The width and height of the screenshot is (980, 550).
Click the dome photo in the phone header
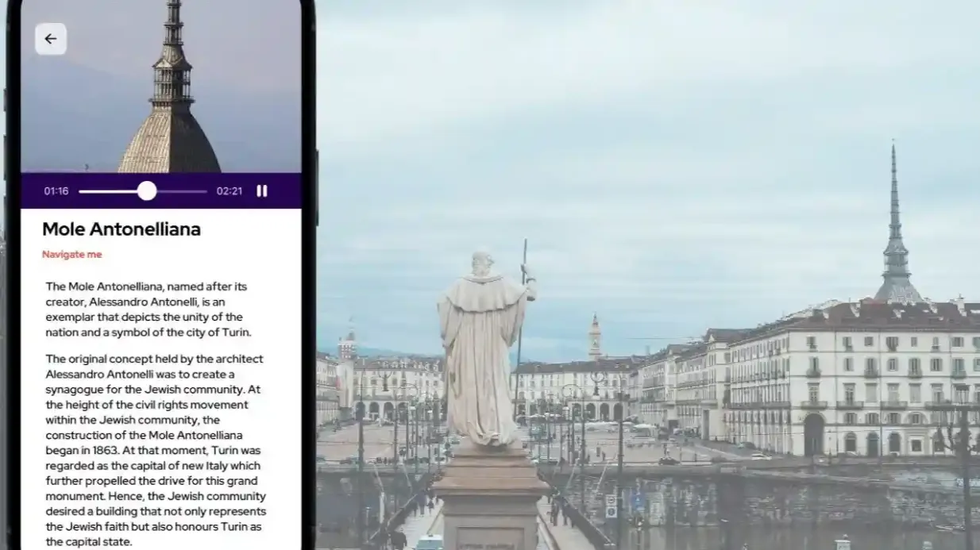click(160, 87)
